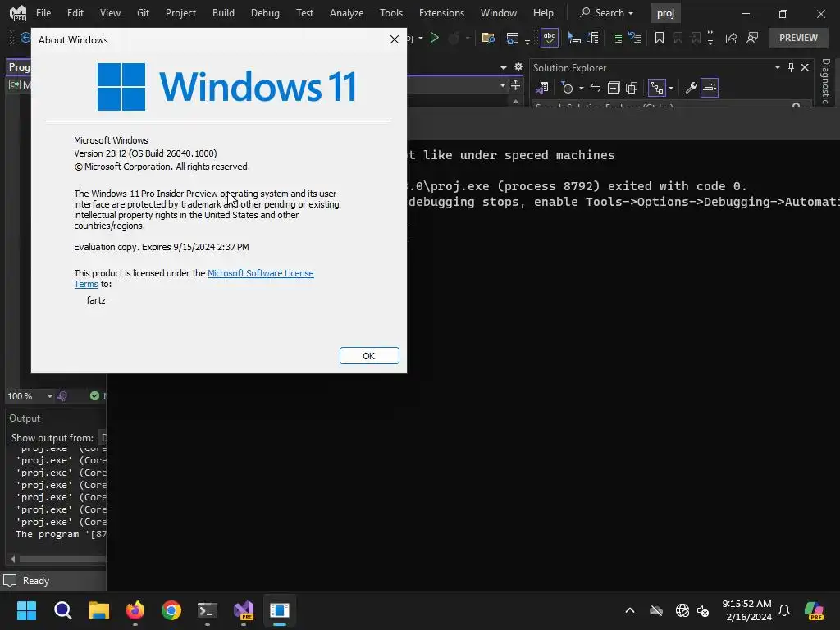The width and height of the screenshot is (840, 630).
Task: Select the Visual Studio 'proj' solution title
Action: [x=665, y=13]
